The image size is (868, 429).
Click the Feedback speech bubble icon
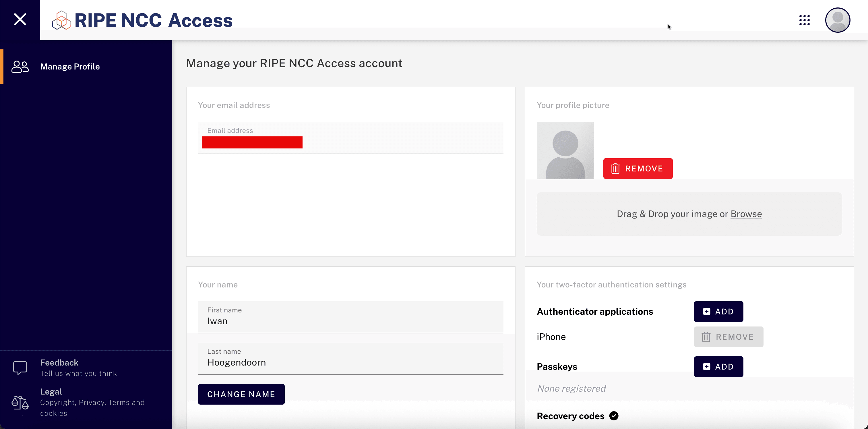click(20, 368)
